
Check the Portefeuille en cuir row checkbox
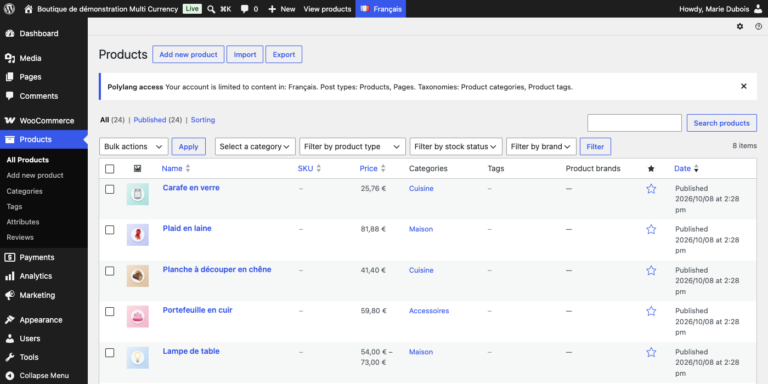110,312
